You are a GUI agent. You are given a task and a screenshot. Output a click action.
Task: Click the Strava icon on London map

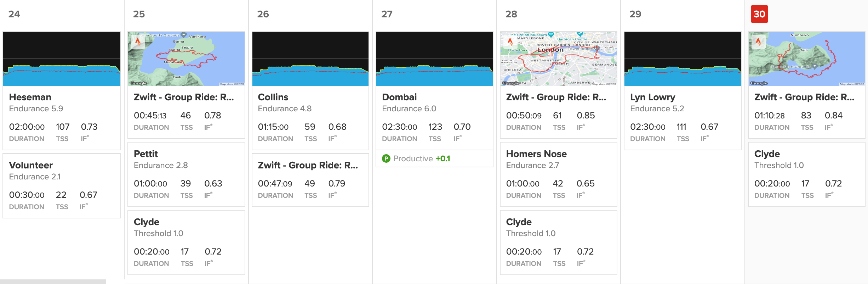(510, 42)
